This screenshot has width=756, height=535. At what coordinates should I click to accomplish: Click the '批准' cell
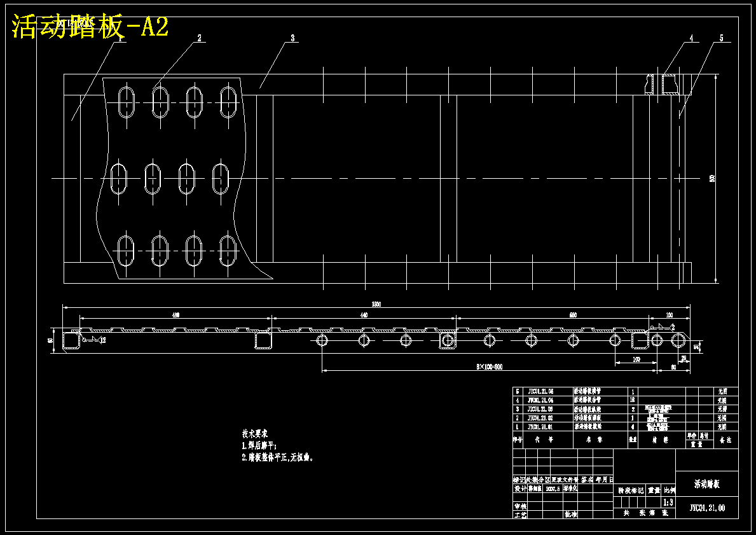571,515
